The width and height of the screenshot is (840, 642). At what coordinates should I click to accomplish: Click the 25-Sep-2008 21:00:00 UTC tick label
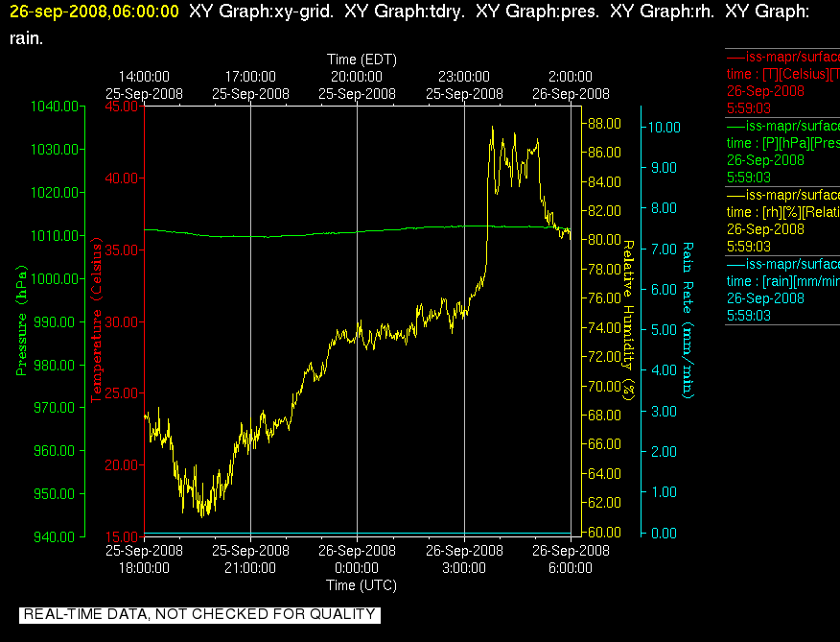[x=250, y=559]
